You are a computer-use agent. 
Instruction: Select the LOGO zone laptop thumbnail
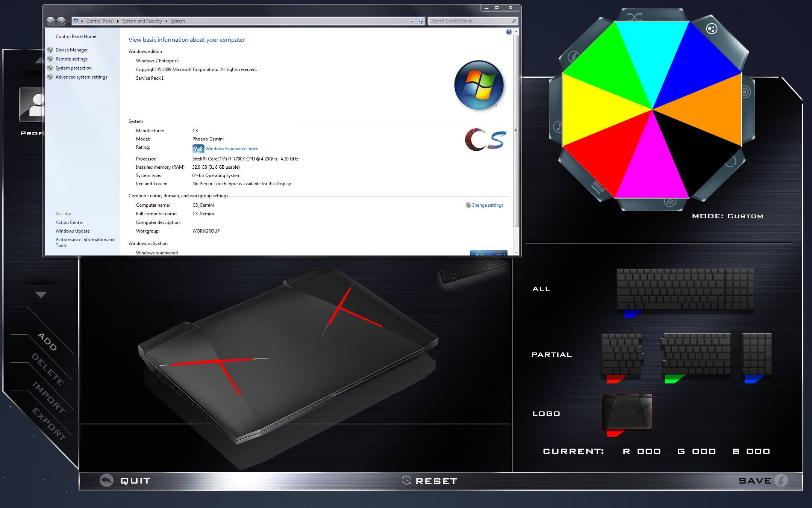[x=627, y=412]
